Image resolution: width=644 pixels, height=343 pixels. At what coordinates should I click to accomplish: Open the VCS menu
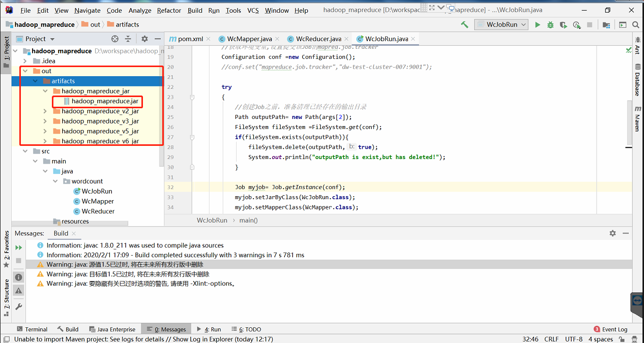click(253, 10)
